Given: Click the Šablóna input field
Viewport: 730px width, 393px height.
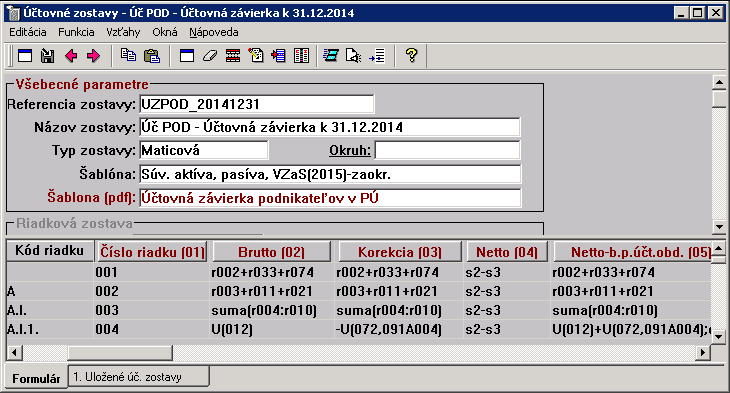Looking at the screenshot, I should [330, 174].
